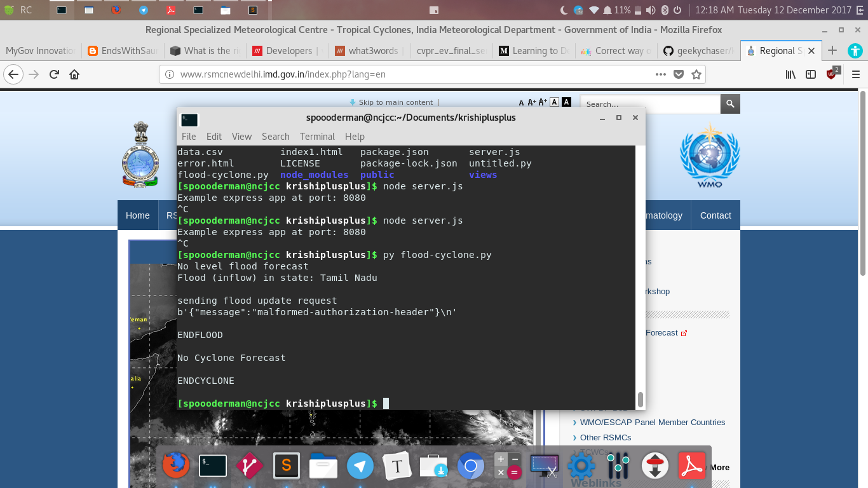The width and height of the screenshot is (868, 488).
Task: Open View menu in terminal
Action: point(241,137)
